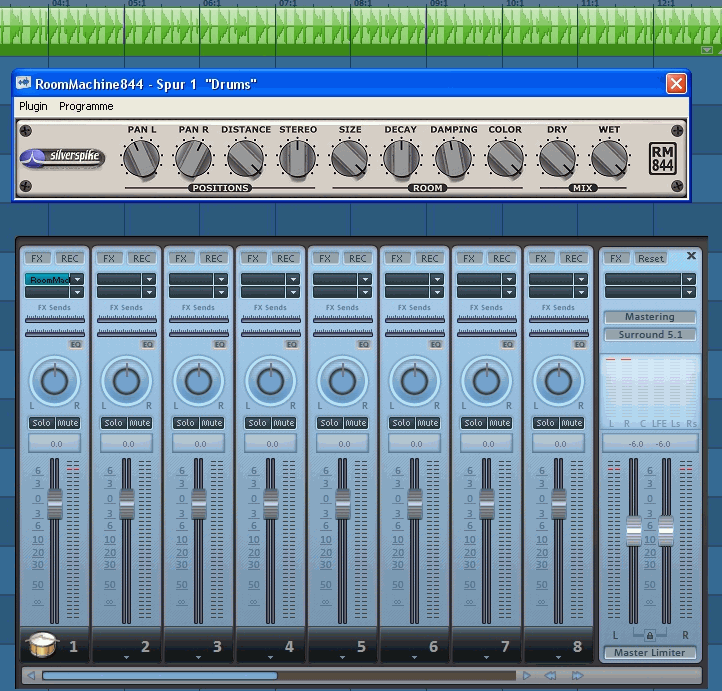The height and width of the screenshot is (691, 722).
Task: Toggle the master fader link lock icon
Action: click(650, 636)
